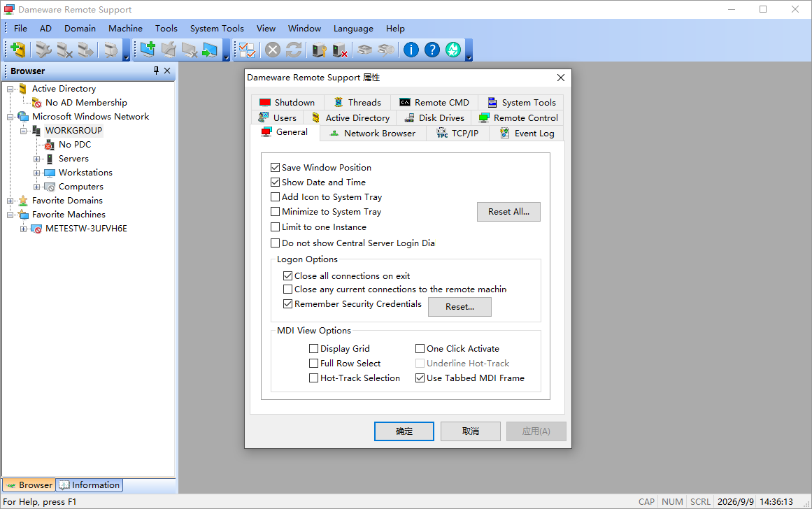Switch to the Shutdown tab
Viewport: 812px width, 509px height.
pyautogui.click(x=287, y=103)
